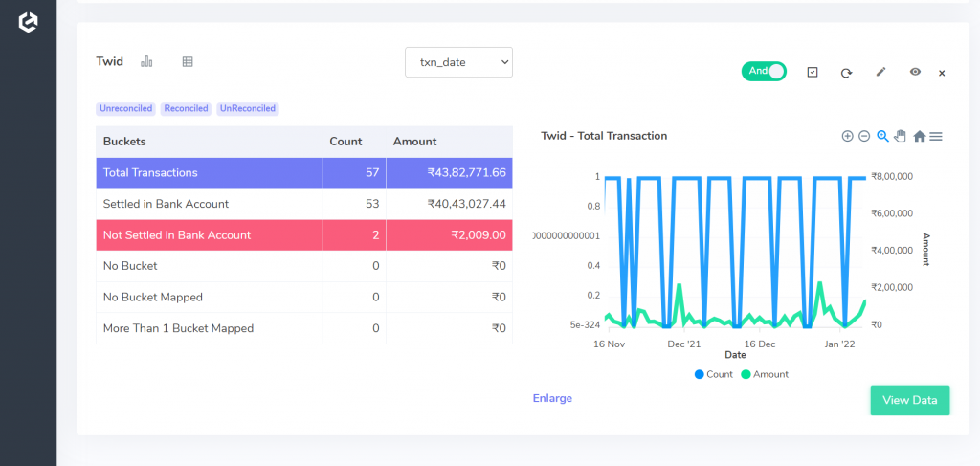Viewport: 980px width, 466px height.
Task: Refresh the Twid widget
Action: pos(846,73)
